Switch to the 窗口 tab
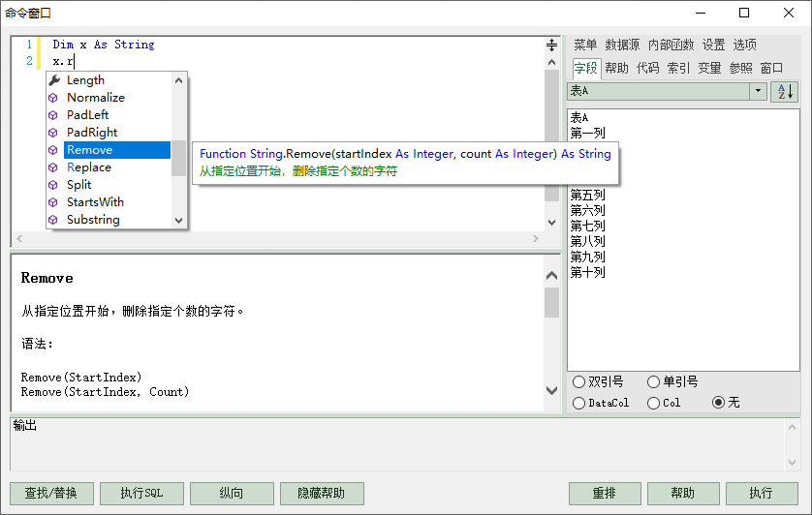This screenshot has height=515, width=812. click(771, 69)
